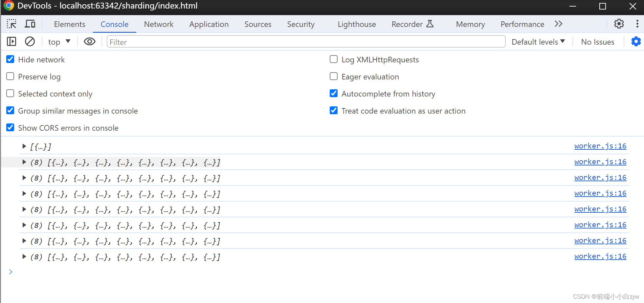Image resolution: width=644 pixels, height=303 pixels.
Task: Open worker.js:16 link of first (8) entry
Action: [x=600, y=162]
